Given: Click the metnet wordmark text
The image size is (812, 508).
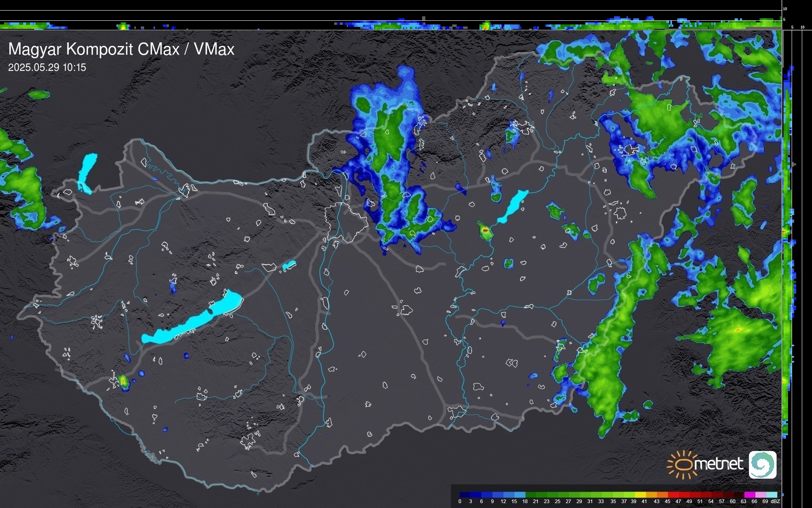Looking at the screenshot, I should pos(718,464).
